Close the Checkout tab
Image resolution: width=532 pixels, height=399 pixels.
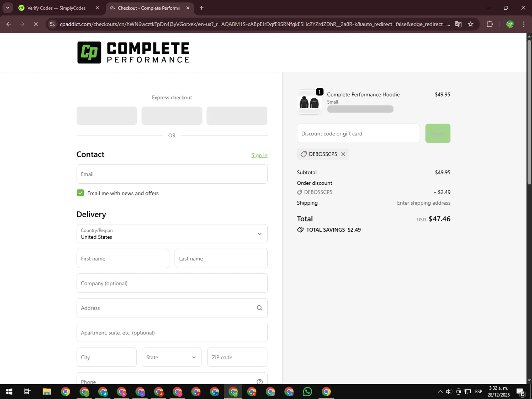pos(188,8)
